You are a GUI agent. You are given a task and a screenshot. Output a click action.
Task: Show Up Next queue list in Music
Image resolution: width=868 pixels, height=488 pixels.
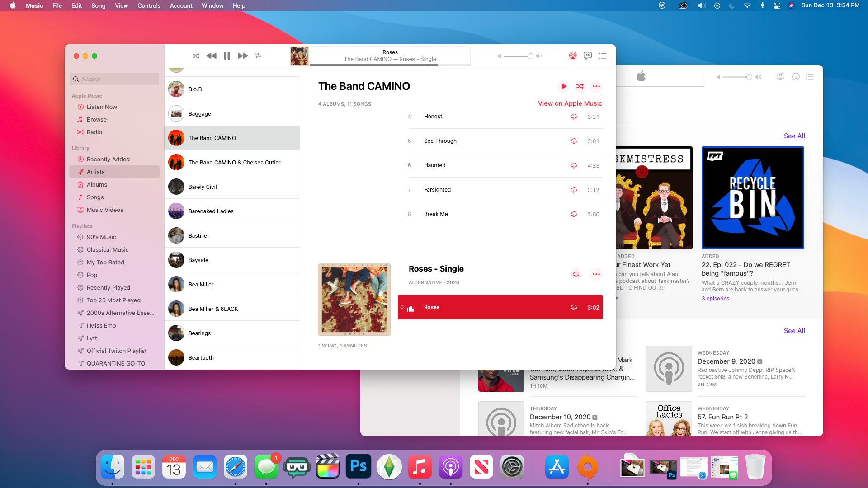point(603,56)
